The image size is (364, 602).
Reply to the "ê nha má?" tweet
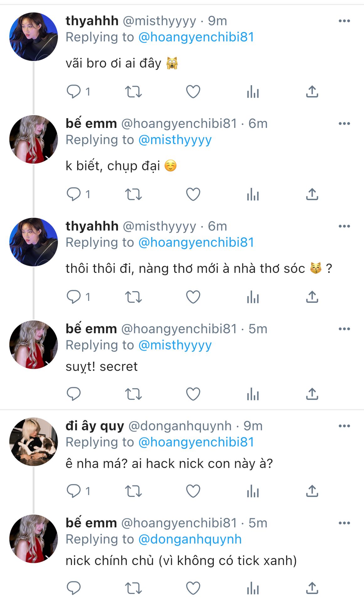(x=74, y=491)
